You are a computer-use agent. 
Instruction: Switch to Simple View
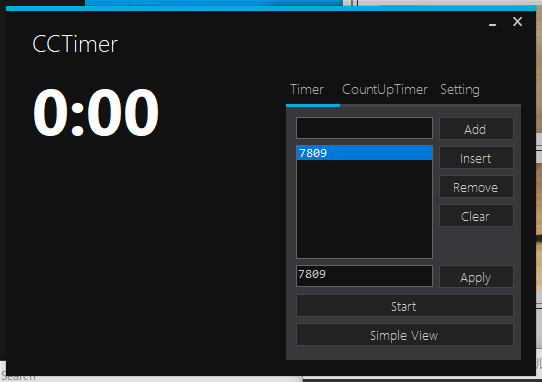tap(404, 335)
